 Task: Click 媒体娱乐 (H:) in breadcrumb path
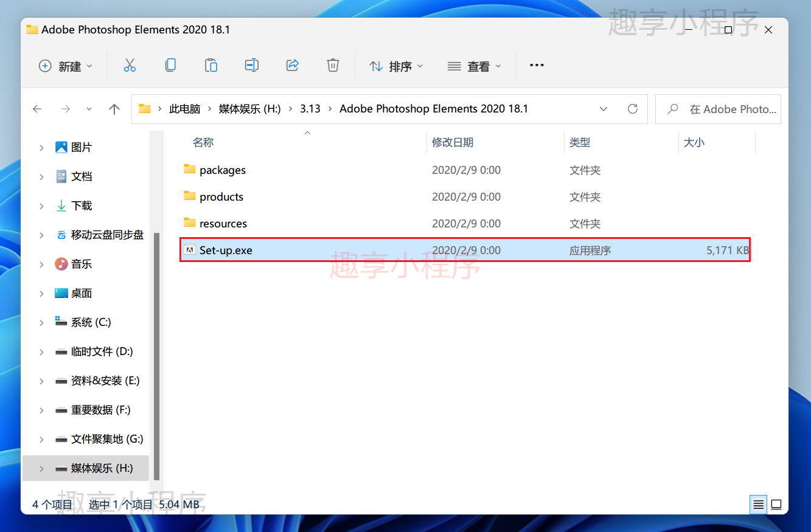[249, 109]
